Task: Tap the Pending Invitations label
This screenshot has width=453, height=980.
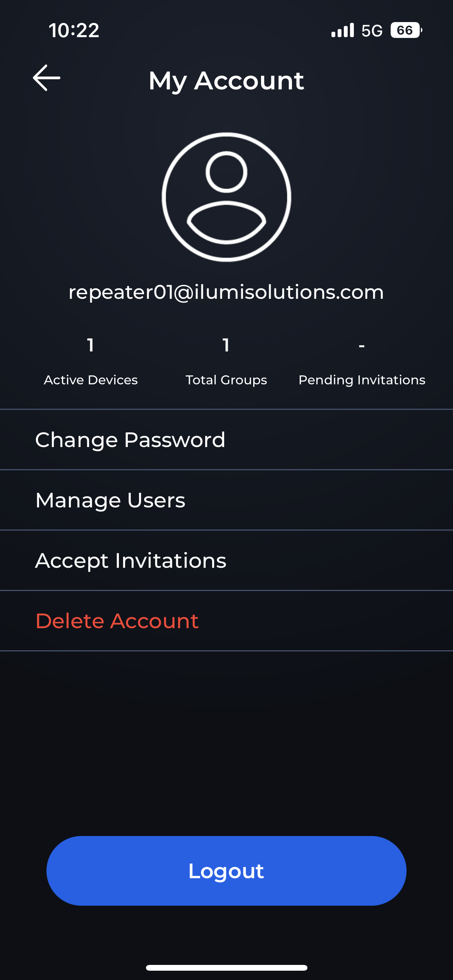Action: click(362, 380)
